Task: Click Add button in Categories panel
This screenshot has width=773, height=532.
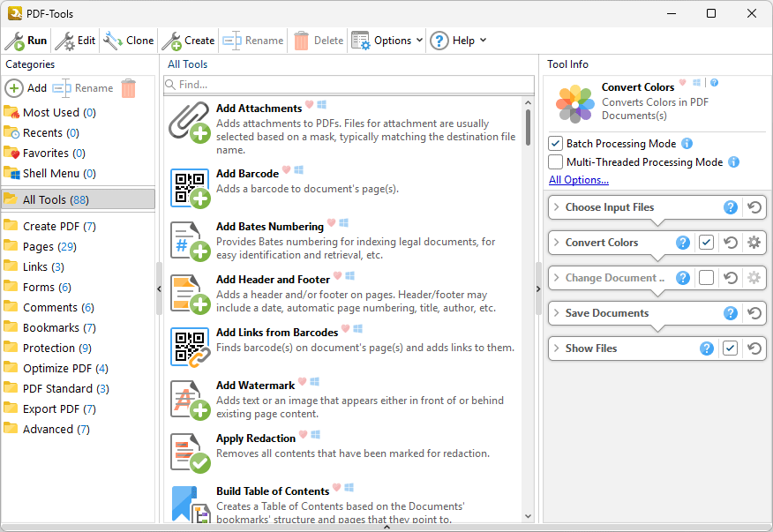Action: coord(26,88)
